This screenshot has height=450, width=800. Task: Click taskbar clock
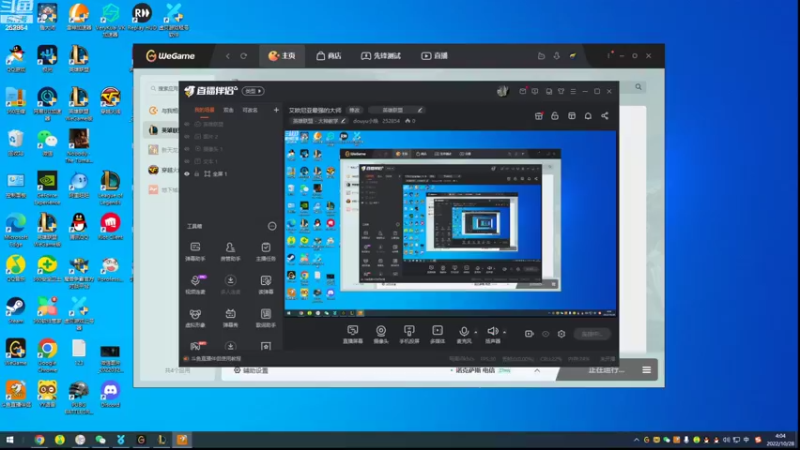[x=780, y=439]
